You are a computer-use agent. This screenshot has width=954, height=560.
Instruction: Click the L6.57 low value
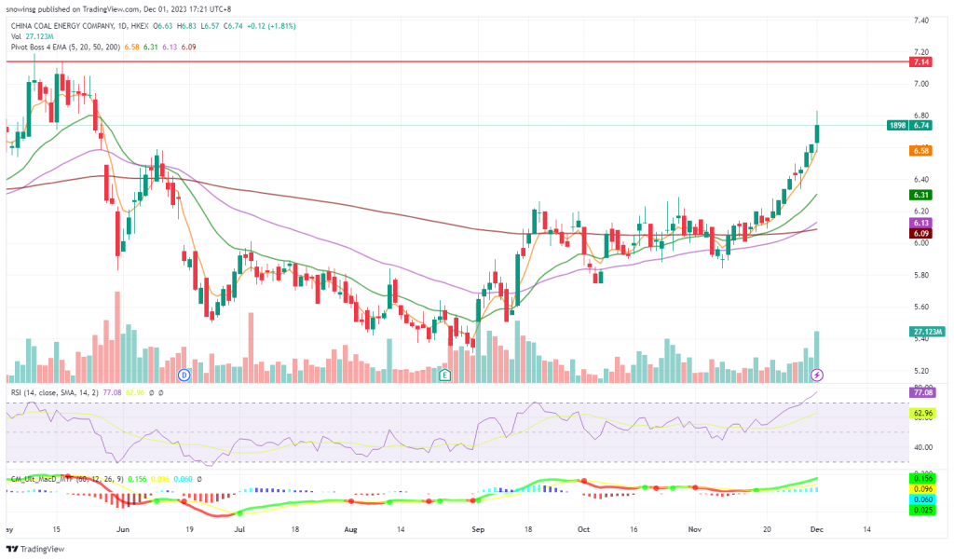pyautogui.click(x=210, y=26)
